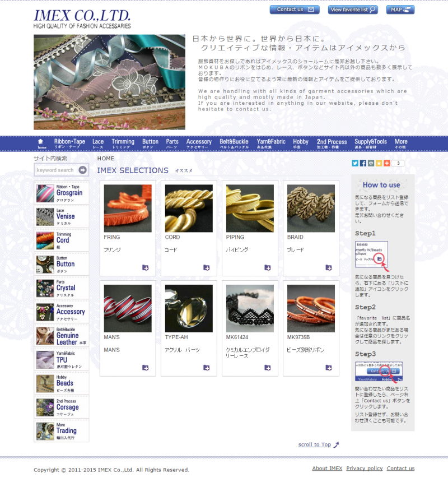Open Ribbon・Tape menu

[69, 143]
